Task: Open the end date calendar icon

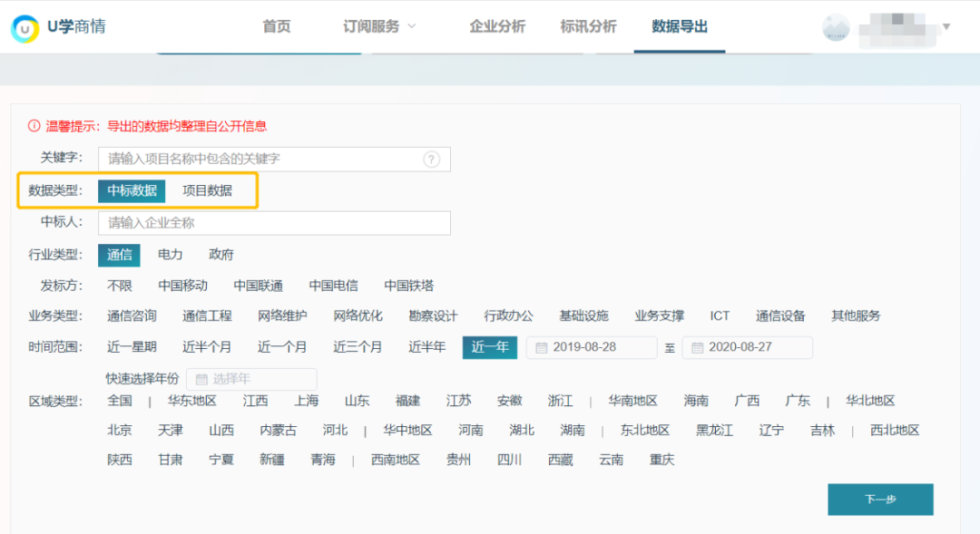Action: coord(698,348)
